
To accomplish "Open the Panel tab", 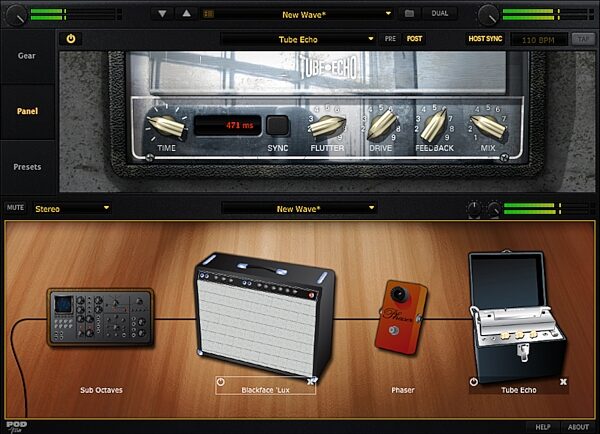I will (27, 111).
